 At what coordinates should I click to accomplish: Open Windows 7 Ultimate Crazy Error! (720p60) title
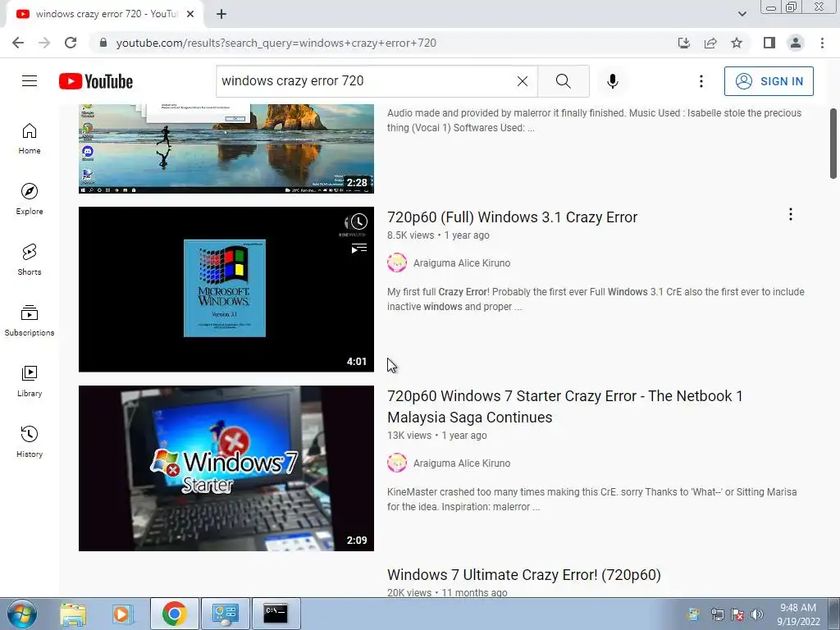point(524,575)
